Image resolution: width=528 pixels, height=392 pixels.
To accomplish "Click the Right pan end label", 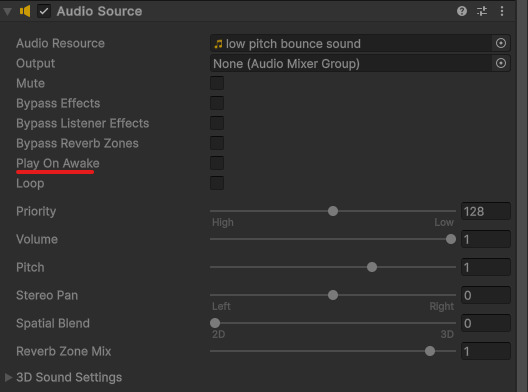I will tap(441, 306).
